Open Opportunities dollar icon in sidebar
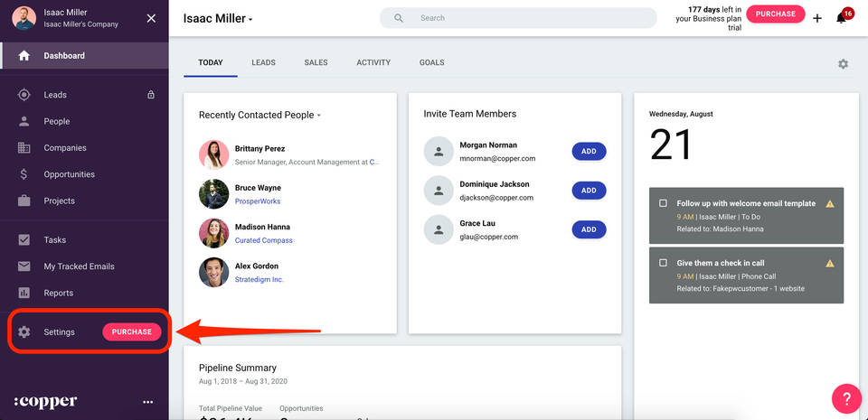868x420 pixels. [24, 174]
